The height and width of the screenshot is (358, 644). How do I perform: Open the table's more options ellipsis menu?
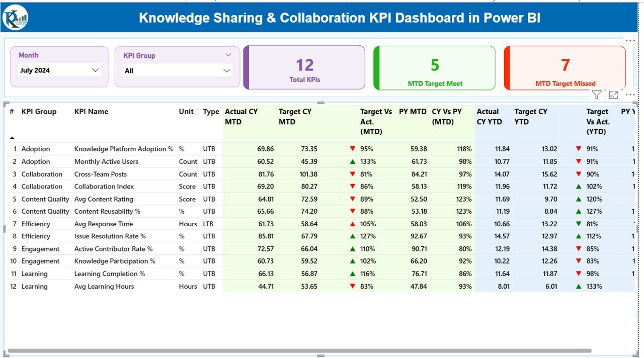630,95
